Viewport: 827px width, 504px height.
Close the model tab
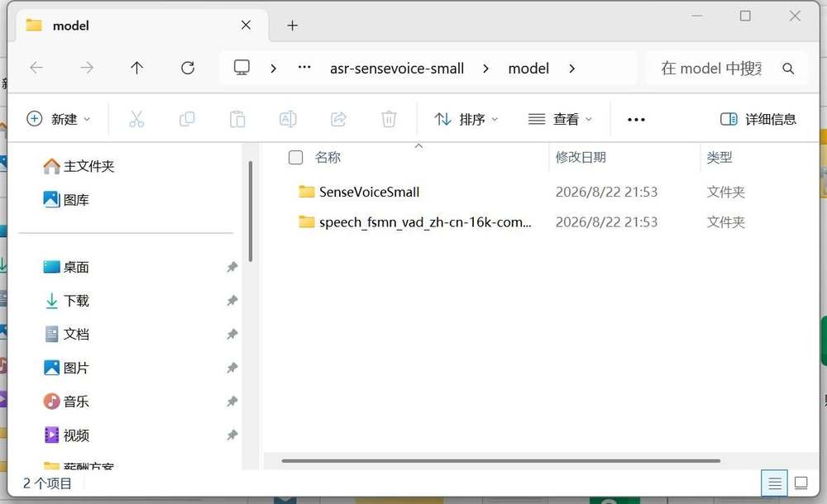246,26
